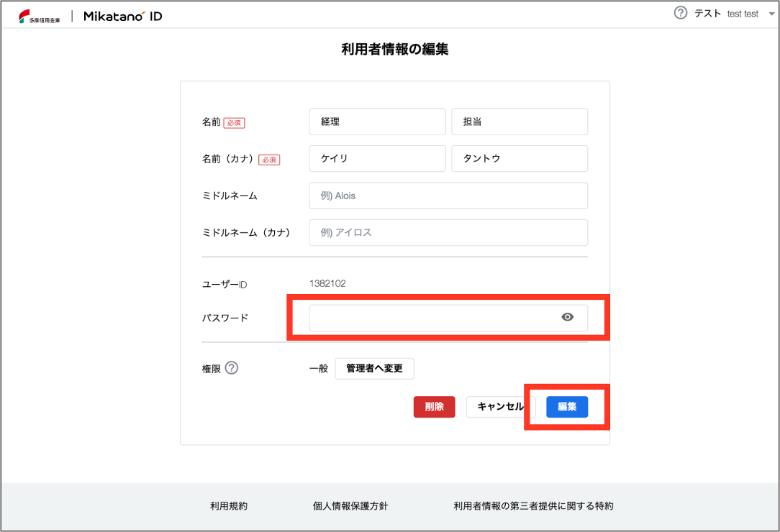
Task: Open the 利用者情報の第三者提供に関する特約 link
Action: 533,506
